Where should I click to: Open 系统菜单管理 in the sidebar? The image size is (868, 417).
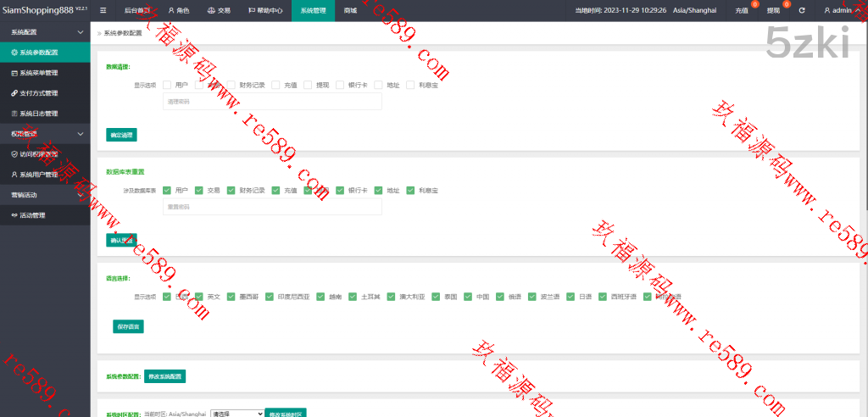(x=46, y=73)
